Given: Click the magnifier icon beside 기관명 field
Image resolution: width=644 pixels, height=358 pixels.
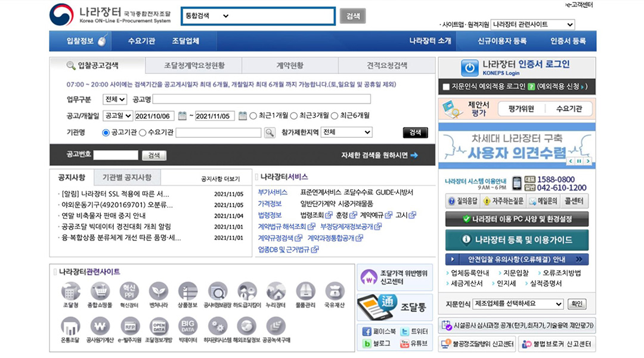Looking at the screenshot, I should point(270,132).
